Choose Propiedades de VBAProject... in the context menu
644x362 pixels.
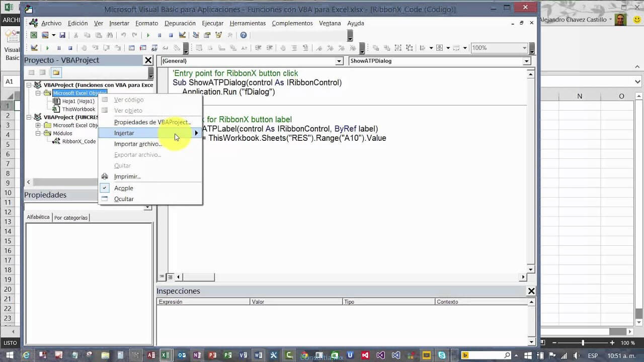pos(152,122)
